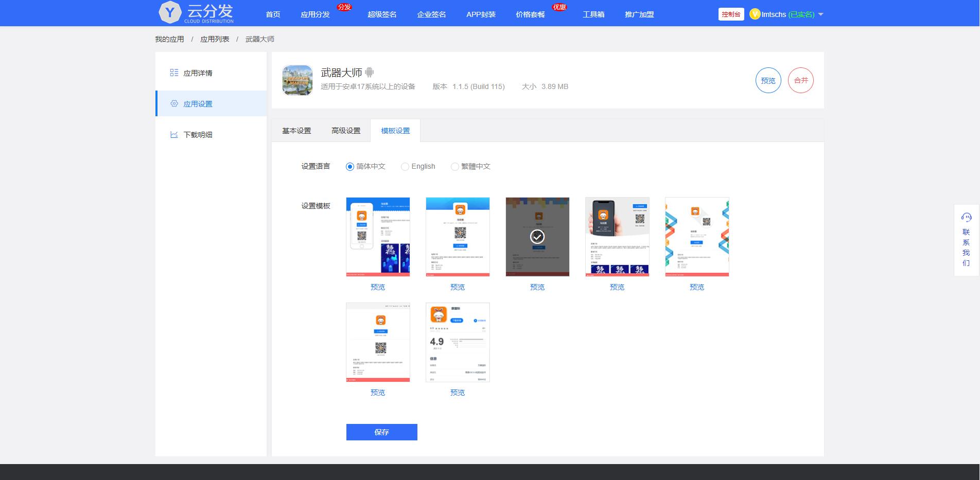The width and height of the screenshot is (980, 480).
Task: Click 预览 link under the 4.9 rating template
Action: click(458, 393)
